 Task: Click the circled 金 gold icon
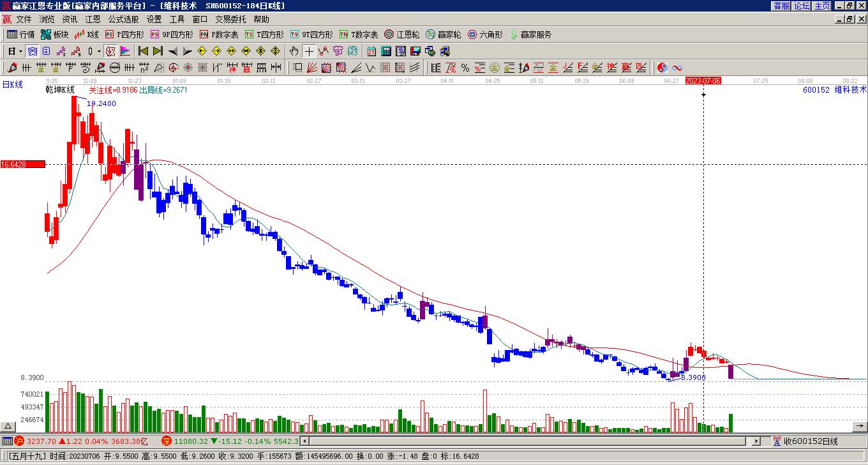[x=494, y=68]
